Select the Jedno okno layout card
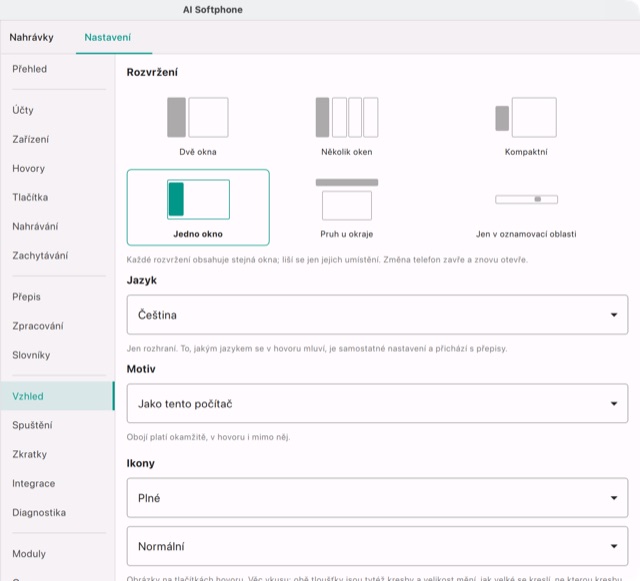 pos(198,207)
